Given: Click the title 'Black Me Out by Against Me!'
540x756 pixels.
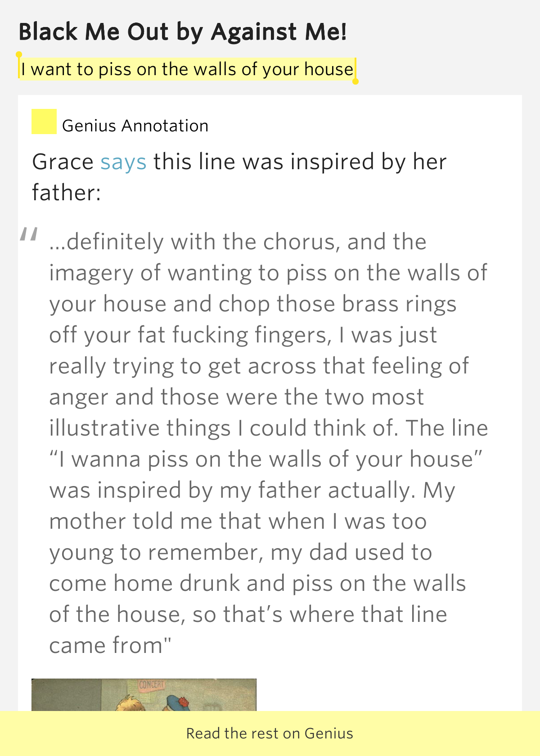Looking at the screenshot, I should click(183, 31).
